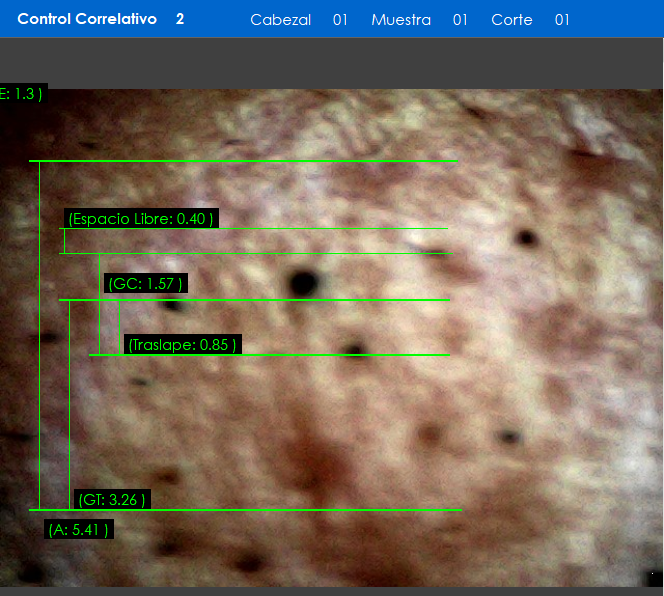Select the 01 value next to Cabezal
Image resolution: width=664 pixels, height=596 pixels.
(x=340, y=20)
